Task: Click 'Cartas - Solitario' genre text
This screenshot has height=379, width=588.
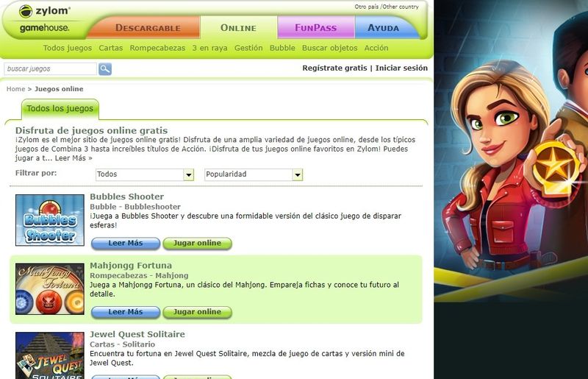Action: click(122, 344)
